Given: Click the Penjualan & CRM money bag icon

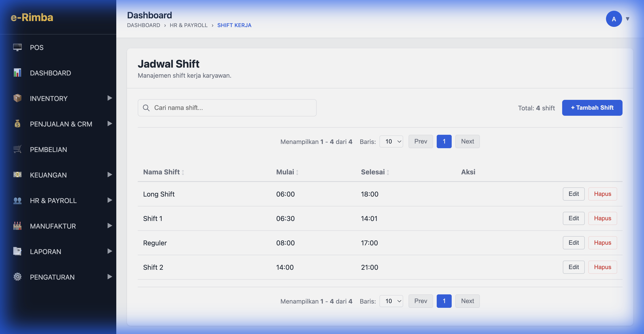Looking at the screenshot, I should (17, 124).
